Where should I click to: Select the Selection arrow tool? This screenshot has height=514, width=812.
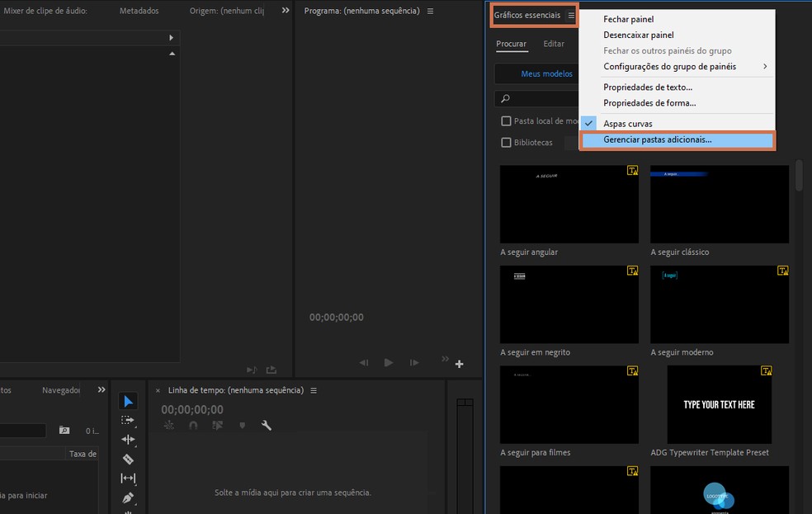pos(128,401)
